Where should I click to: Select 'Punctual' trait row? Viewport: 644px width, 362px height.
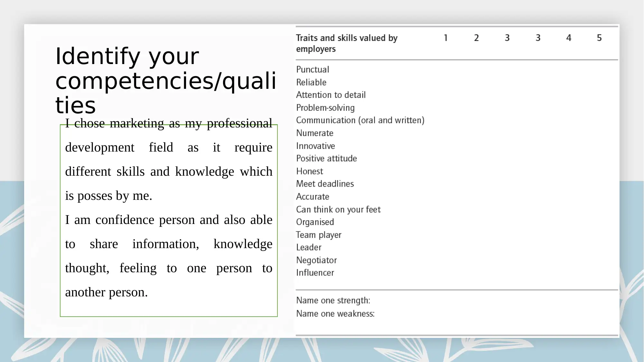click(313, 69)
